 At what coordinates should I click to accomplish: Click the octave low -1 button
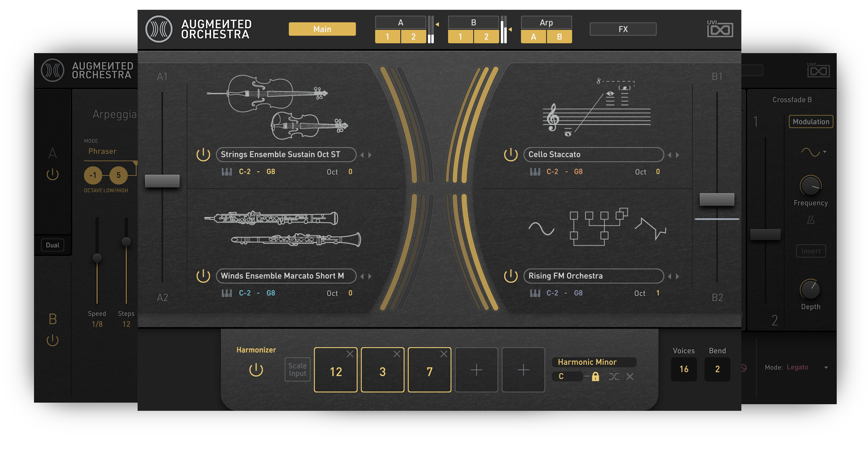93,175
